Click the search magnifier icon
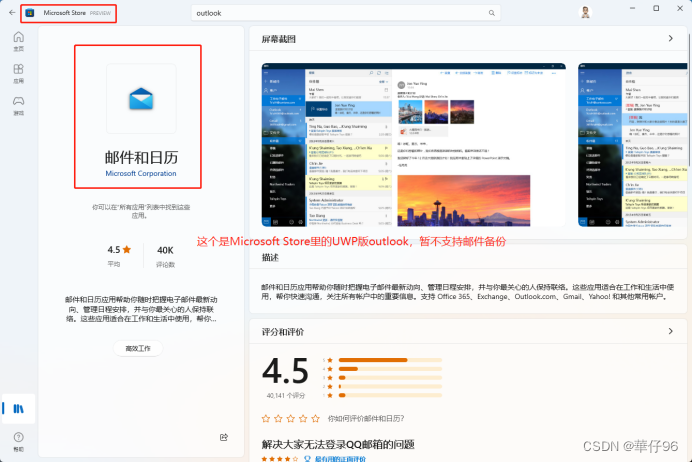This screenshot has height=462, width=693. pos(491,13)
